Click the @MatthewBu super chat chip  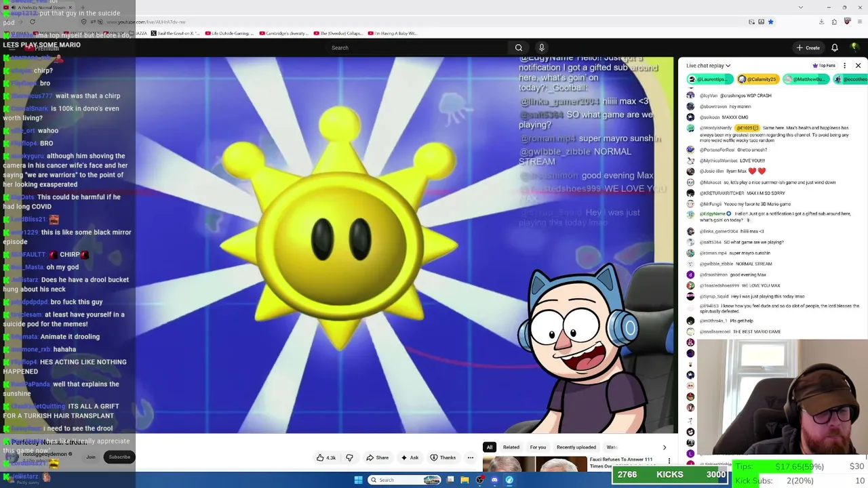pyautogui.click(x=806, y=79)
